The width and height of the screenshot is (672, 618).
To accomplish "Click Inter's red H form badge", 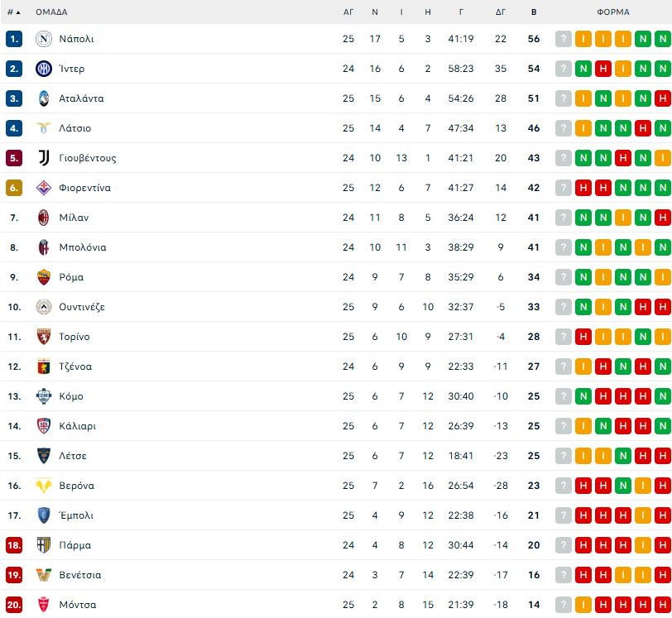I will click(x=603, y=69).
